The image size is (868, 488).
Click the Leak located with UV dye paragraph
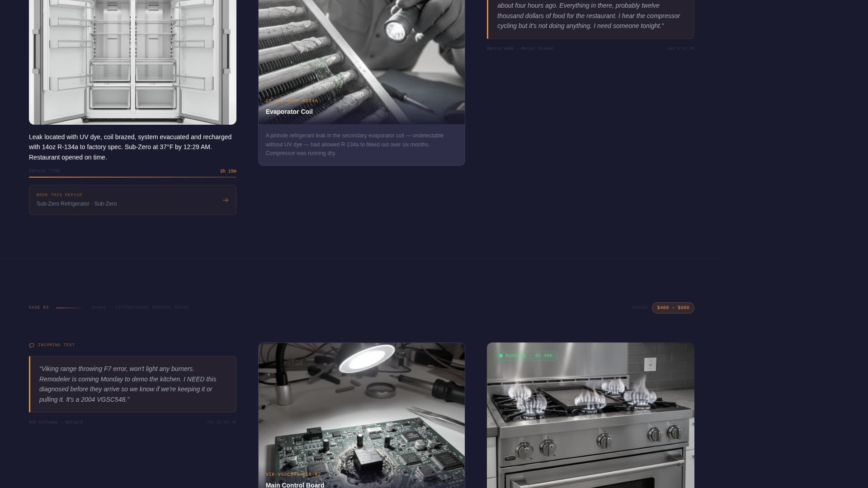(x=130, y=147)
